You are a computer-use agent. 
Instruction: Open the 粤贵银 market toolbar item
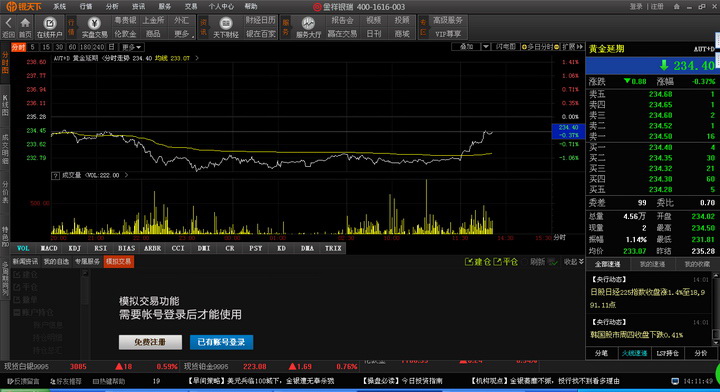(x=125, y=20)
